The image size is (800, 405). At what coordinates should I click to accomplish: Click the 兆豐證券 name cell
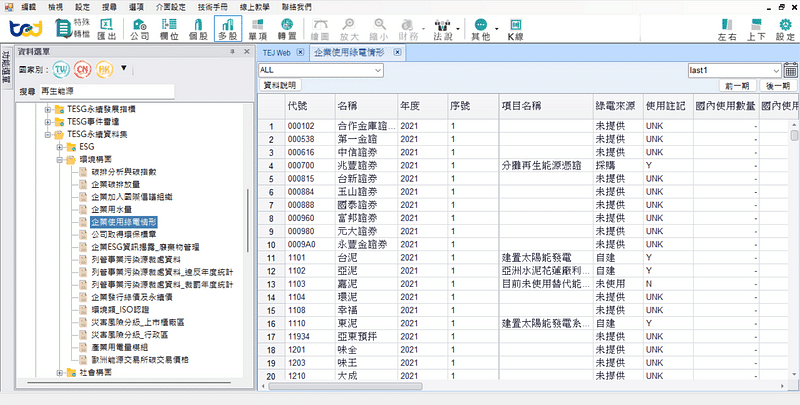tap(366, 165)
